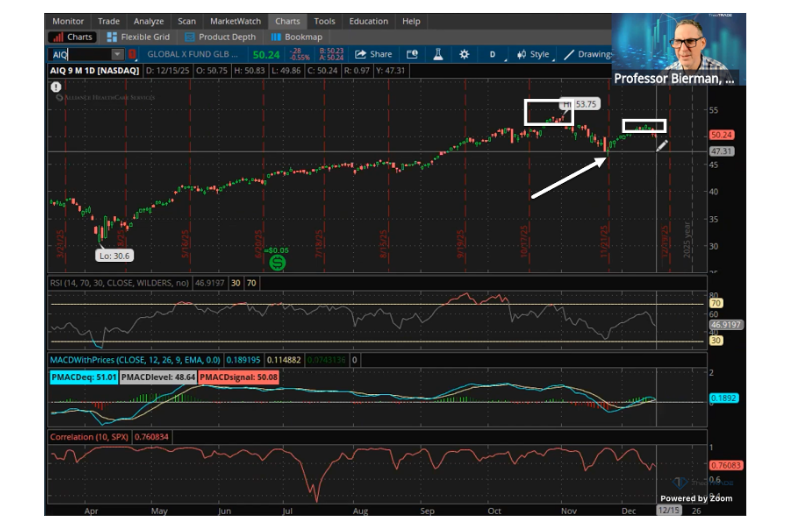Open chart settings gear icon
This screenshot has width=807, height=529.
[x=465, y=54]
